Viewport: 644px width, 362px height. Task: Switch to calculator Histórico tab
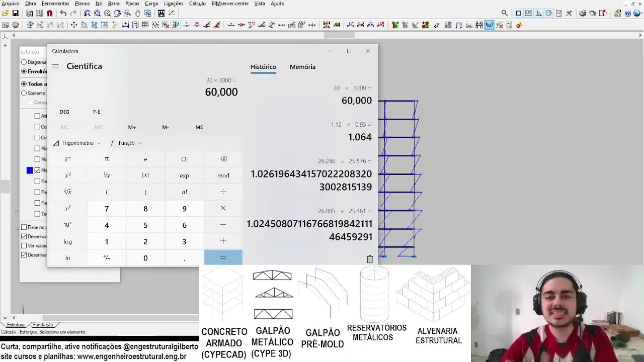(x=263, y=67)
